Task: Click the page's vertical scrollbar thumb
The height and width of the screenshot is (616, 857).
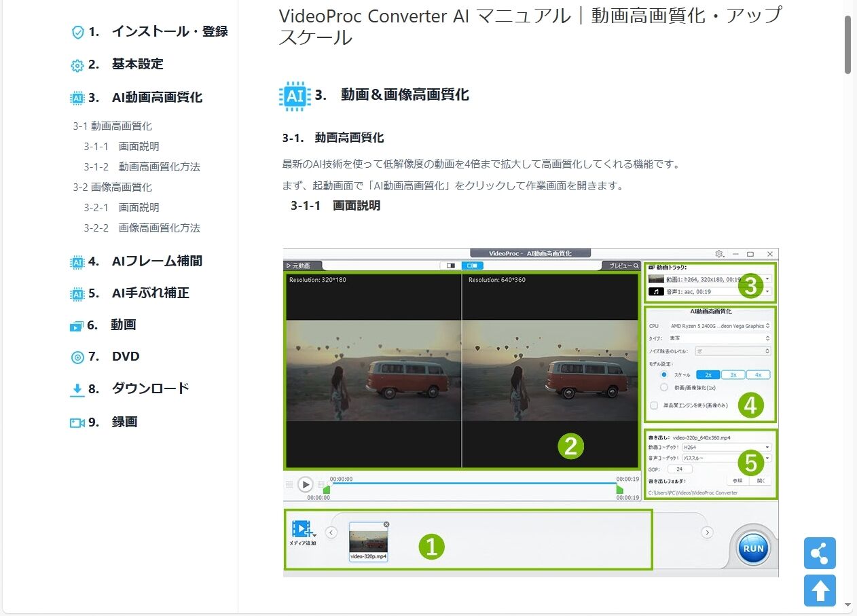Action: click(848, 44)
